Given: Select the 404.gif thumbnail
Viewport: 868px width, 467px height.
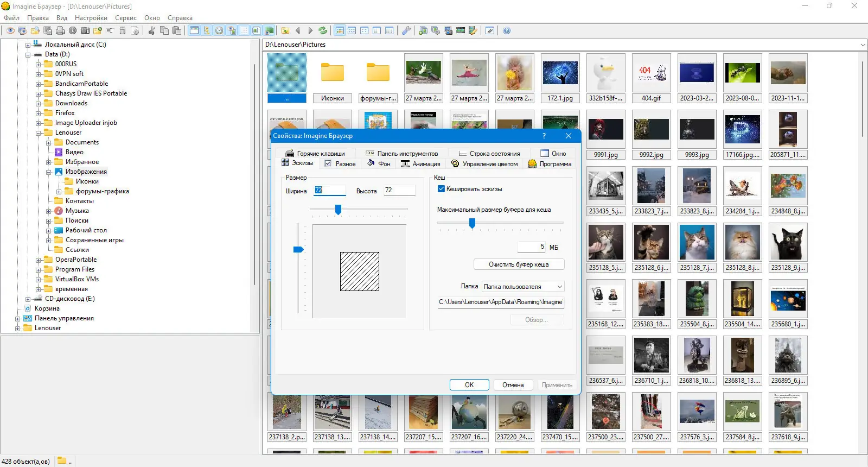Looking at the screenshot, I should click(651, 78).
